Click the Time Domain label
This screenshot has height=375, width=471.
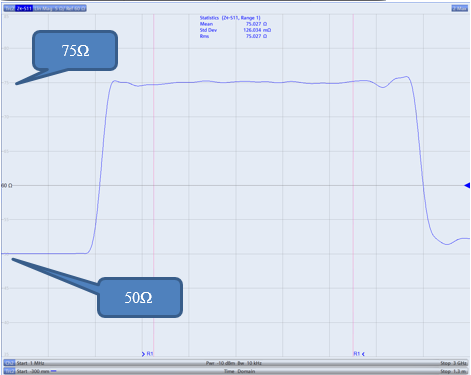239,371
